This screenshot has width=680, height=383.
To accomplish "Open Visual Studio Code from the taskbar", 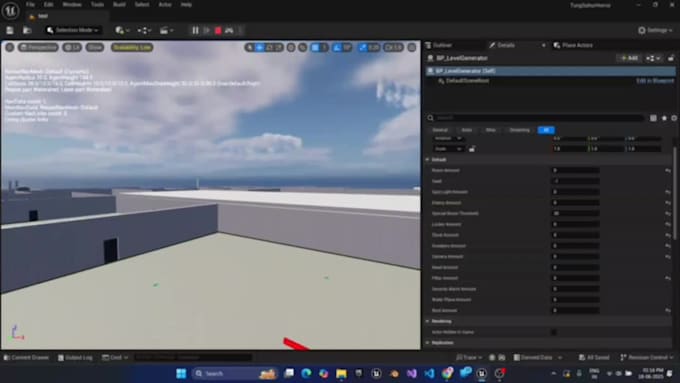I will pyautogui.click(x=429, y=373).
